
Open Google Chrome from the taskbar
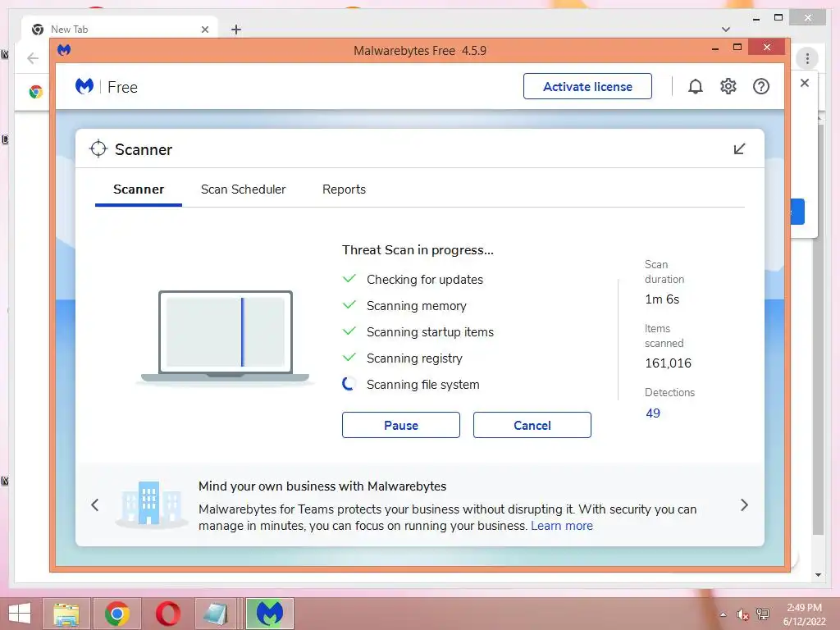coord(116,613)
